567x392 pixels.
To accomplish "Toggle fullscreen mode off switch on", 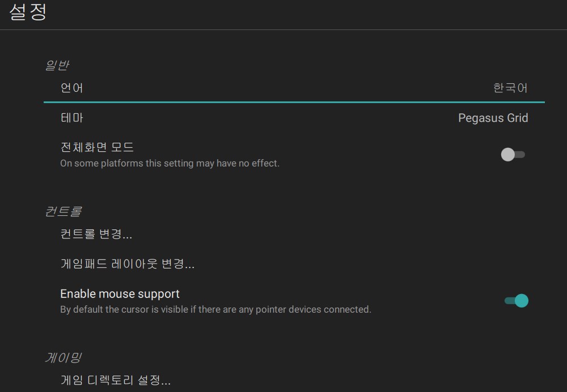I will coord(512,154).
